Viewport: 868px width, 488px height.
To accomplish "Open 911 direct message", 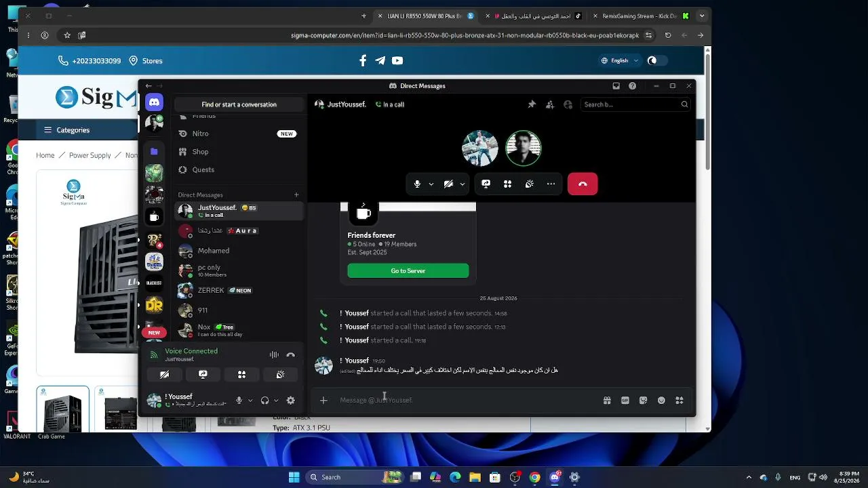I will tap(237, 310).
